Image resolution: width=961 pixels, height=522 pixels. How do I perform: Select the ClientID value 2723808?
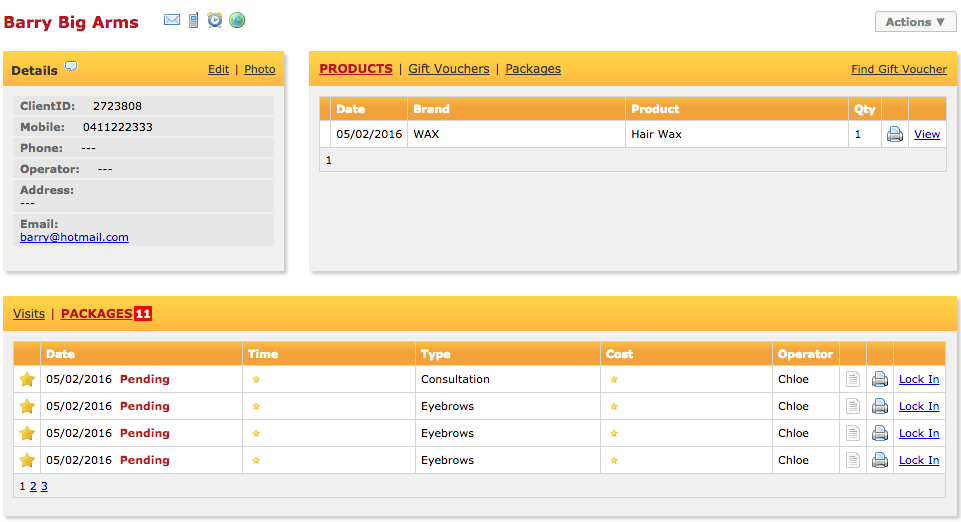coord(117,106)
